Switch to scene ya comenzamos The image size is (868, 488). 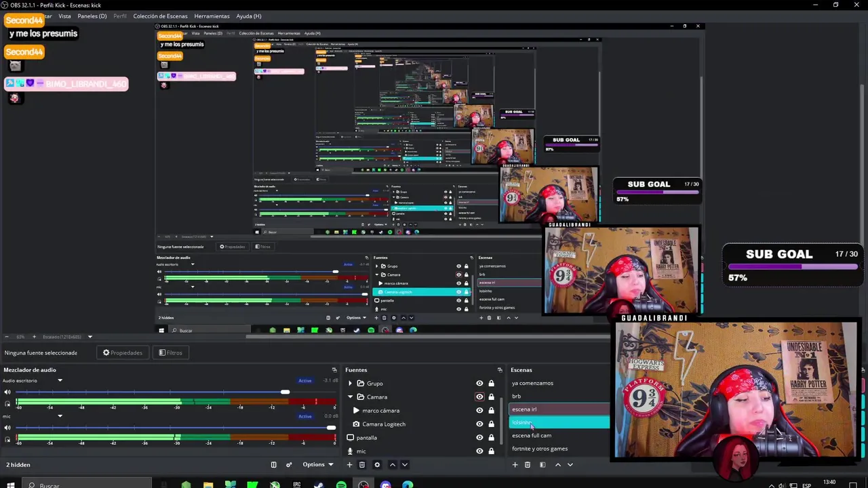click(532, 384)
